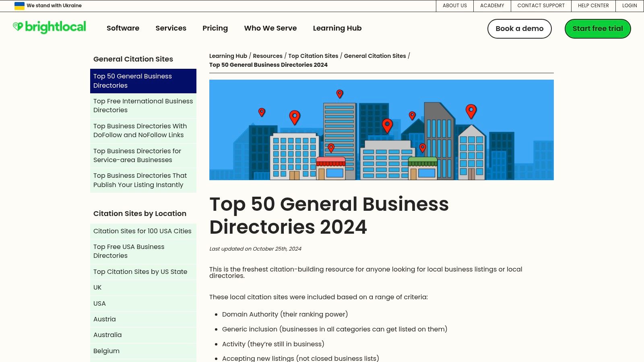
Task: Open Top Business Directories That Publish Your Listing Instantly
Action: pos(143,180)
